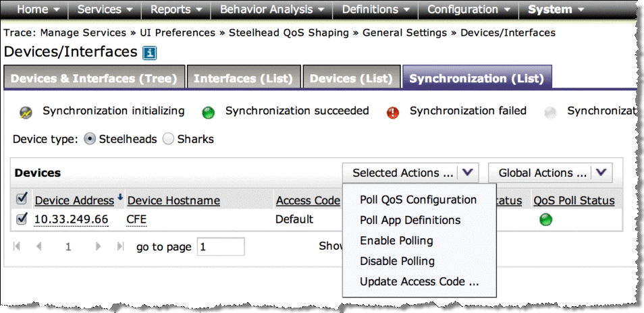Viewport: 644px width, 313px height.
Task: Switch to Interfaces (List) tab
Action: (244, 78)
